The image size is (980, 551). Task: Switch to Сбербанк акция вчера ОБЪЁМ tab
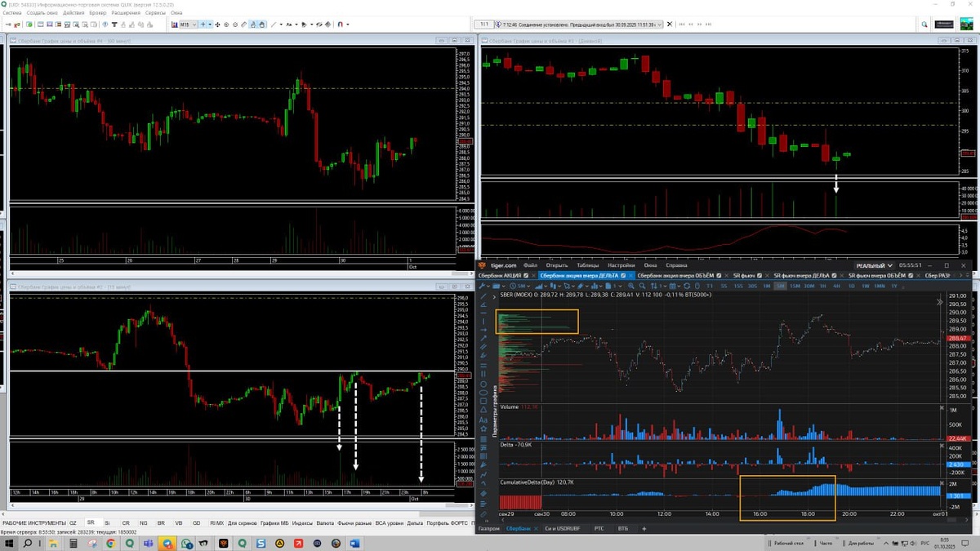coord(675,275)
